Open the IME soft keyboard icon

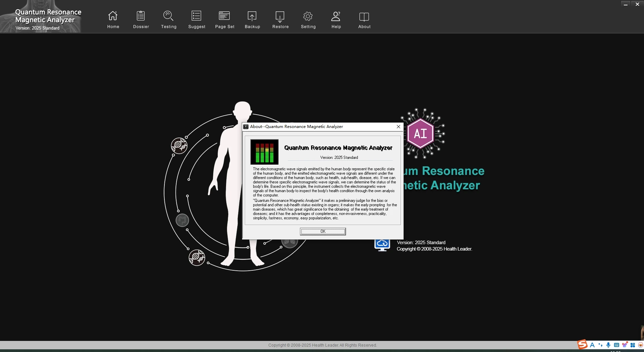coord(616,345)
